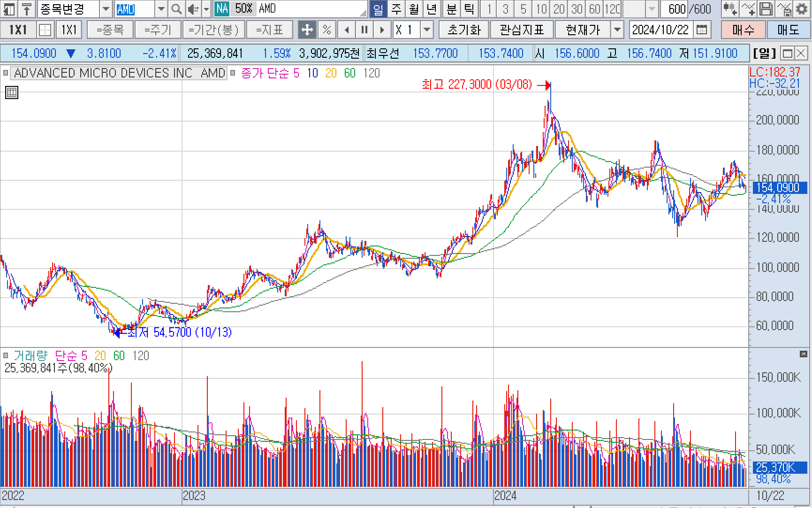
Task: Select the 60 interval button
Action: 595,9
